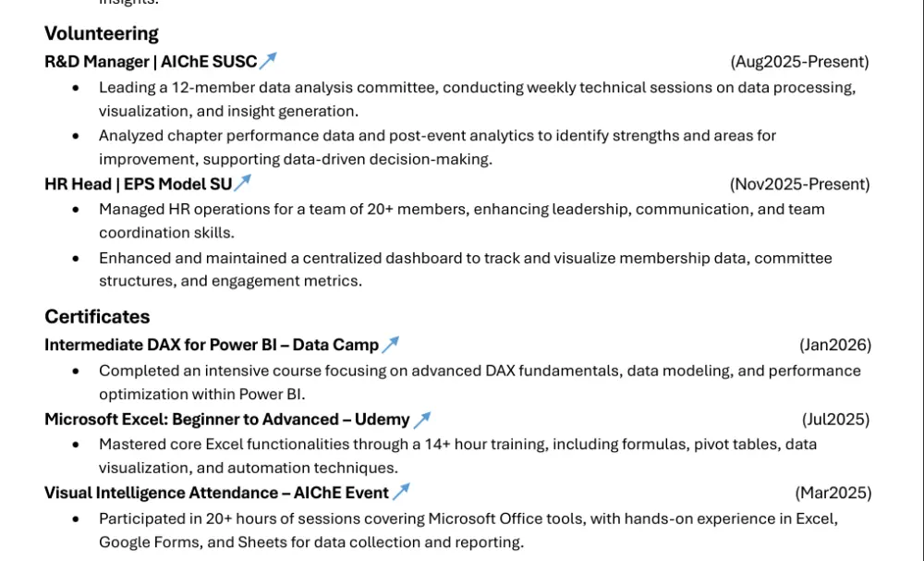Open the arrow link next to EPS Model SU
Viewport: 924px width, 561px height.
pyautogui.click(x=242, y=183)
